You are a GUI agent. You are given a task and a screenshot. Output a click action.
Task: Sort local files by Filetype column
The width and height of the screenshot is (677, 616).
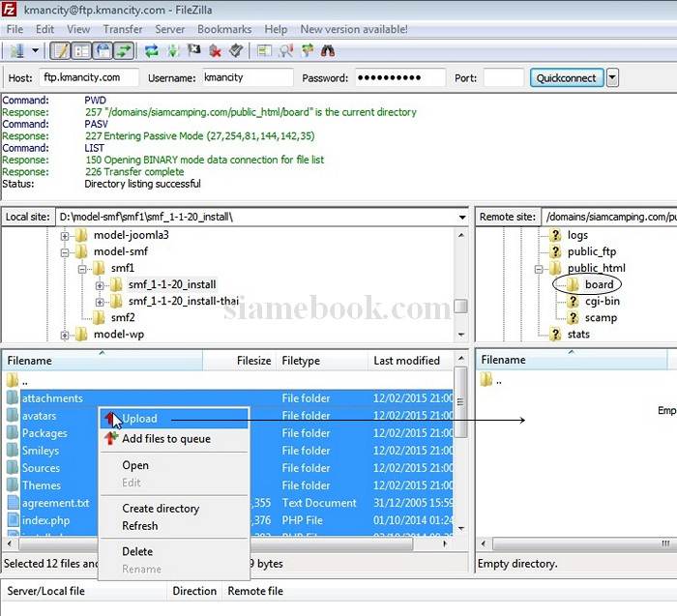(322, 361)
